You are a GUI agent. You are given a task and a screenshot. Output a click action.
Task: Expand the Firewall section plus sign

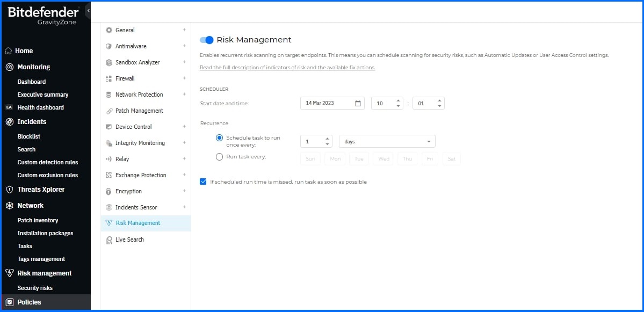pyautogui.click(x=184, y=78)
